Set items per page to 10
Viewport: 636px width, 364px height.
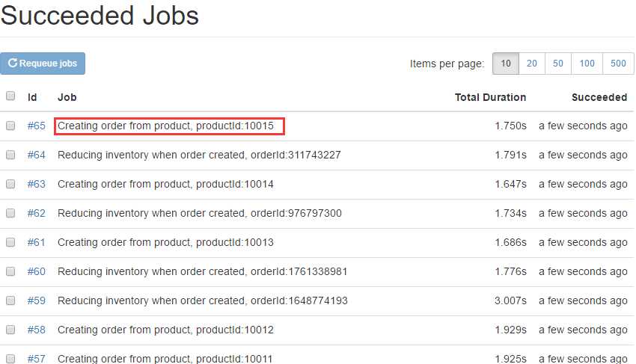click(506, 64)
